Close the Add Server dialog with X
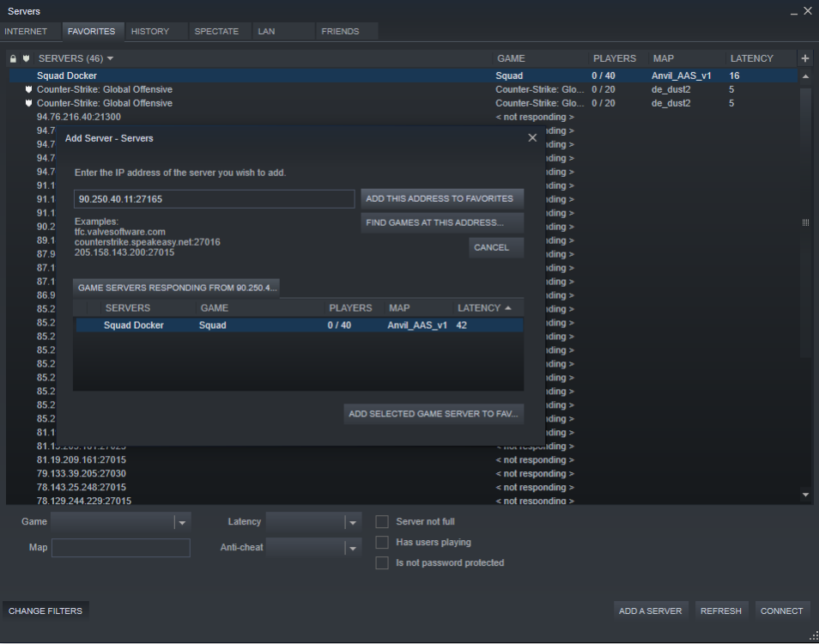 (532, 138)
